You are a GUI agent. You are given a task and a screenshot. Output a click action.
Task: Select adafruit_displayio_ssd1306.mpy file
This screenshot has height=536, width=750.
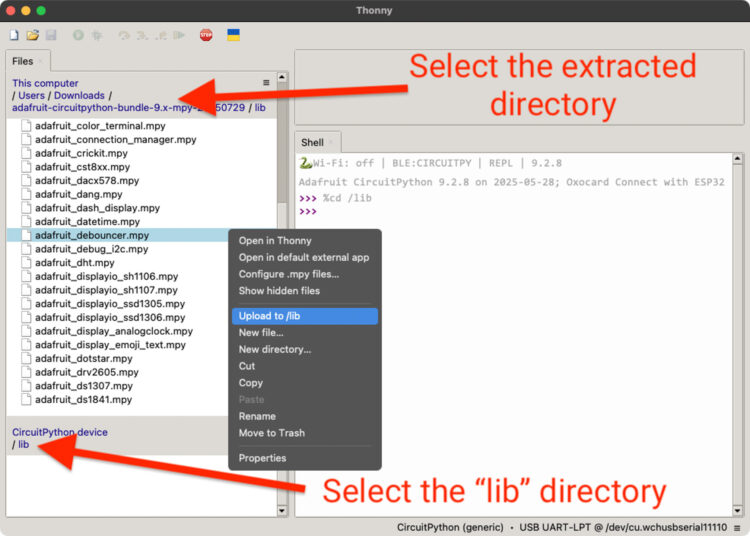tap(110, 317)
